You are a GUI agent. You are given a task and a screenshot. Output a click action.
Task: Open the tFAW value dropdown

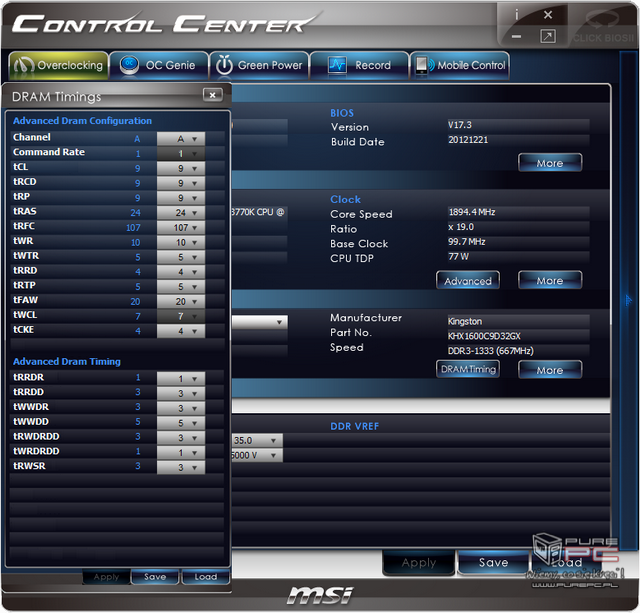(181, 301)
